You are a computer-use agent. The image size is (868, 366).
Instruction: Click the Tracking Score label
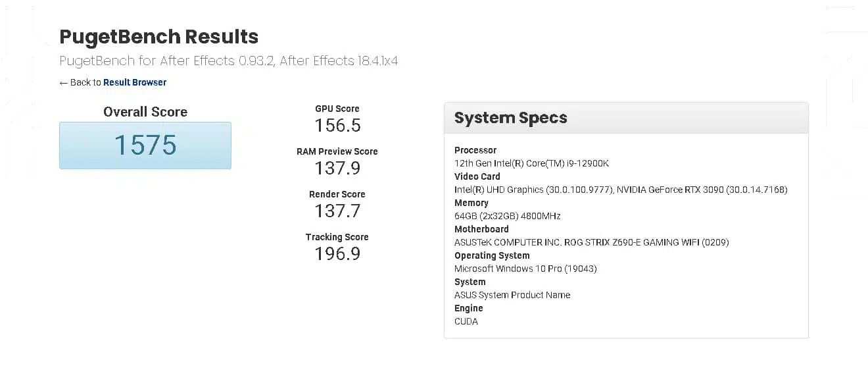coord(337,237)
